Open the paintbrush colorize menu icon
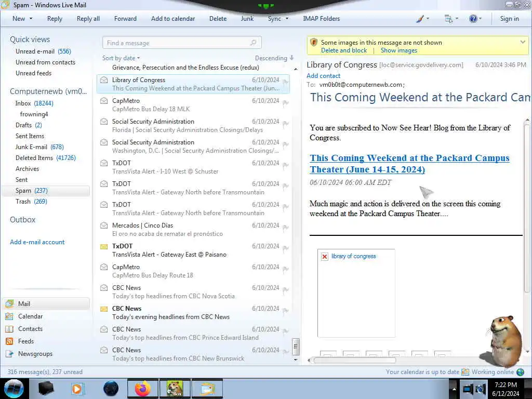Screen dimensions: 532x399 tap(420, 19)
